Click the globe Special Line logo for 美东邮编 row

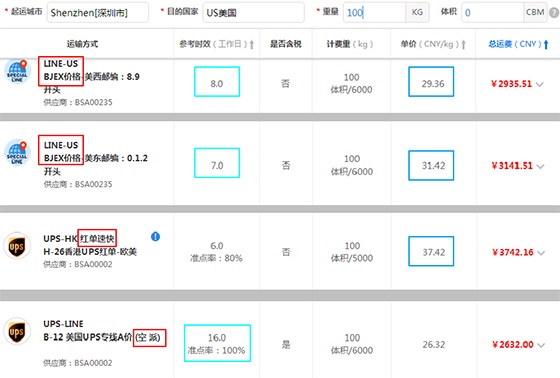point(17,153)
